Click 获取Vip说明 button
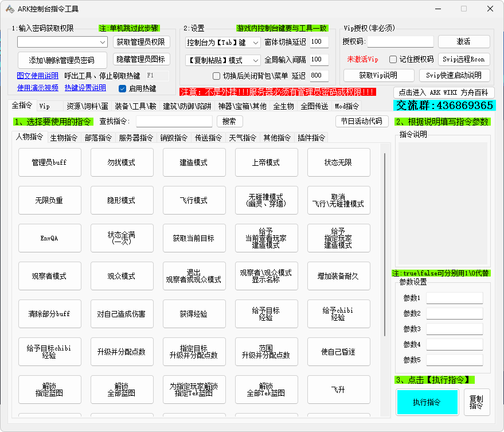The height and width of the screenshot is (432, 504). pyautogui.click(x=378, y=75)
